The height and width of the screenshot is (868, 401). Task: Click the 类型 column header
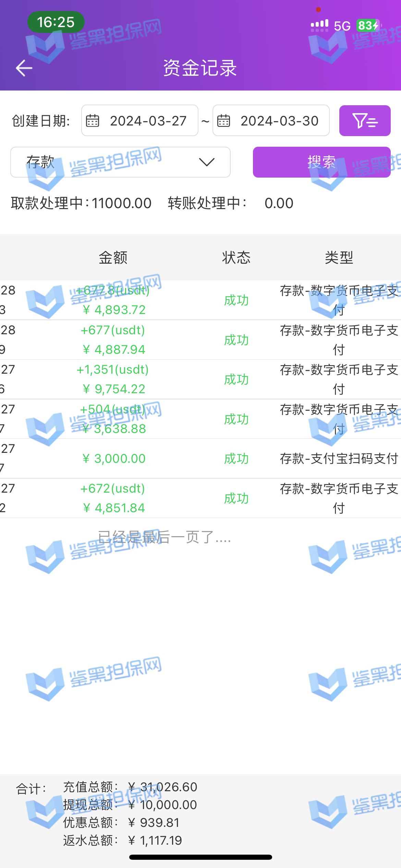pyautogui.click(x=339, y=257)
